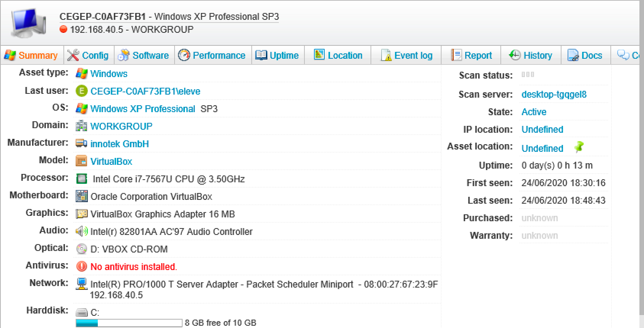
Task: Click the network adapter icon
Action: 81,284
